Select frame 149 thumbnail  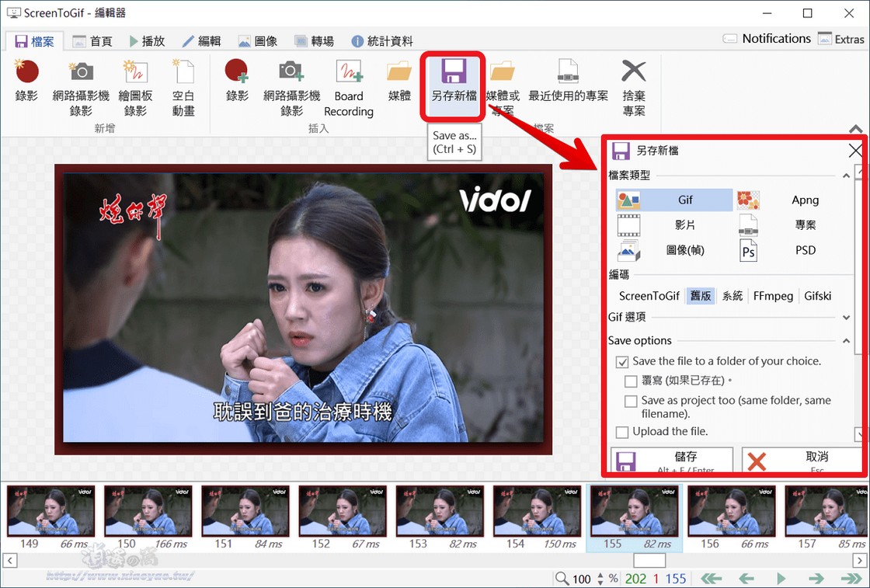point(51,517)
